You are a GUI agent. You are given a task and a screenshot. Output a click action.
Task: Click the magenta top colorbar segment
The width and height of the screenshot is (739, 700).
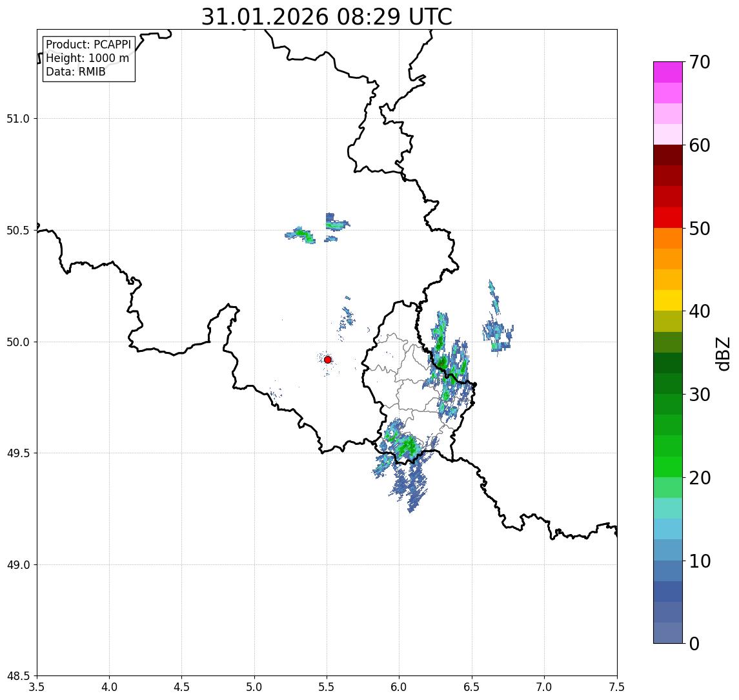click(668, 72)
